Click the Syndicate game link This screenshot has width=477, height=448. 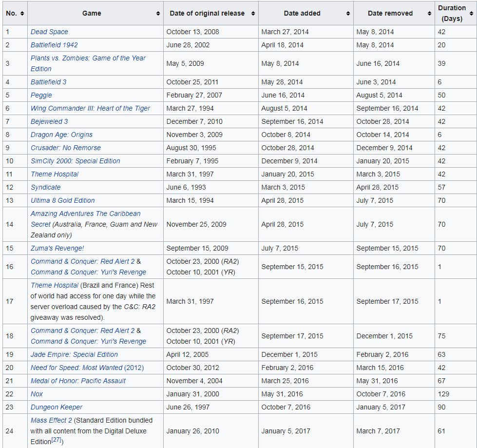click(46, 187)
